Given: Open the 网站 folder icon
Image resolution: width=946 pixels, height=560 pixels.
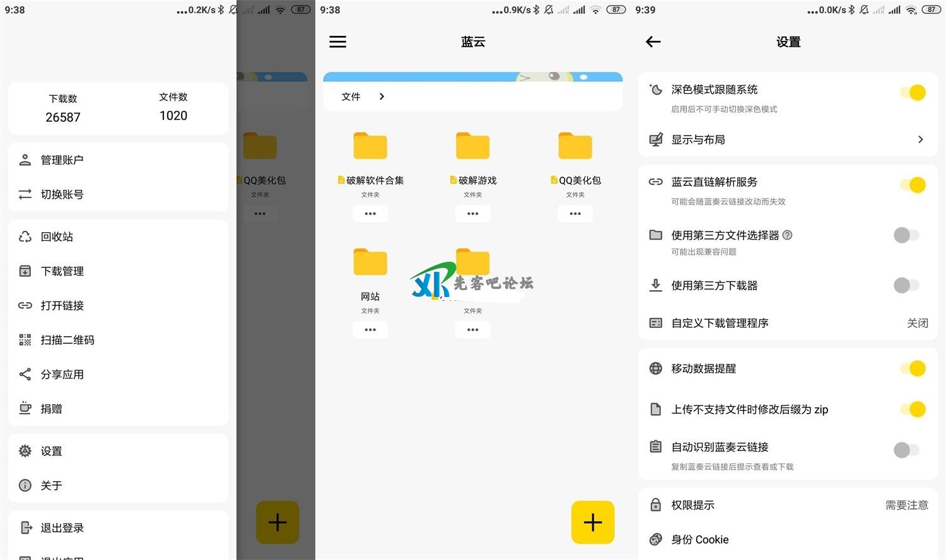Looking at the screenshot, I should tap(370, 262).
